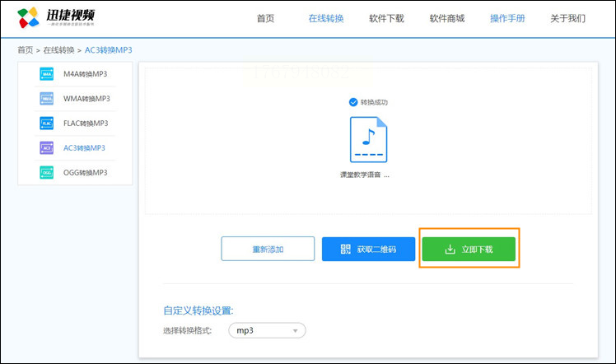The width and height of the screenshot is (616, 364).
Task: Open the 首页 nav item
Action: 265,18
